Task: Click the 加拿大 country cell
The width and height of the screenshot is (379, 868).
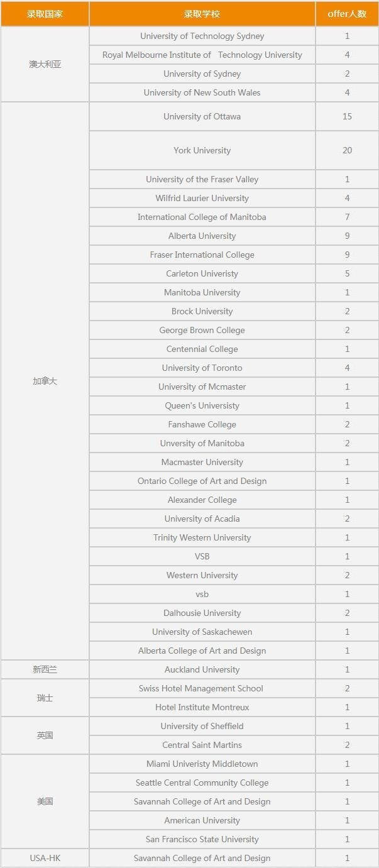Action: point(45,381)
